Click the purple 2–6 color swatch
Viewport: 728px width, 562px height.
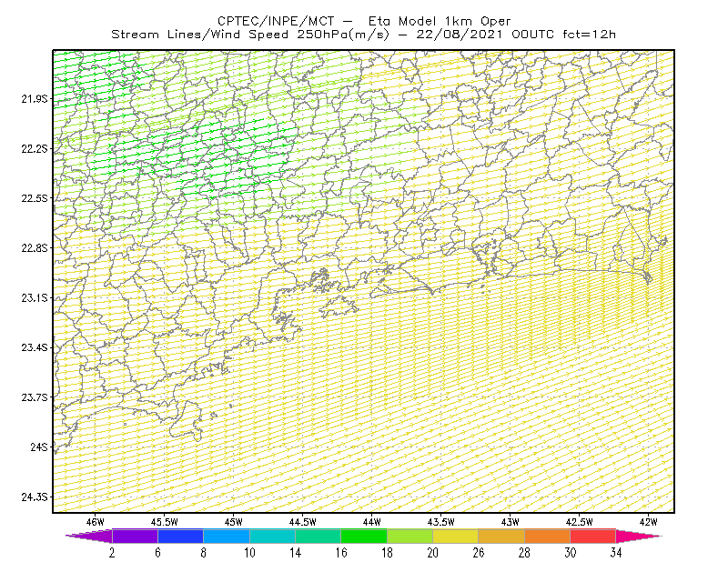click(x=135, y=536)
